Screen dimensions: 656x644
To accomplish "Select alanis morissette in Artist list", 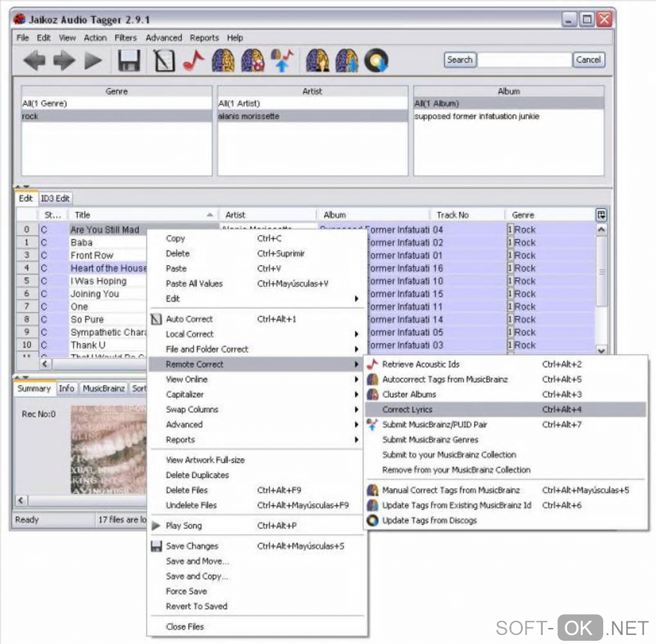I will (x=313, y=116).
